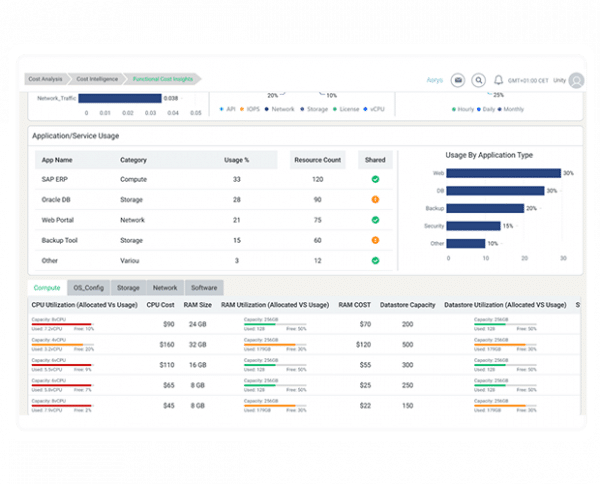Viewport: 600px width, 484px height.
Task: Toggle the Hourly legend item
Action: 463,109
